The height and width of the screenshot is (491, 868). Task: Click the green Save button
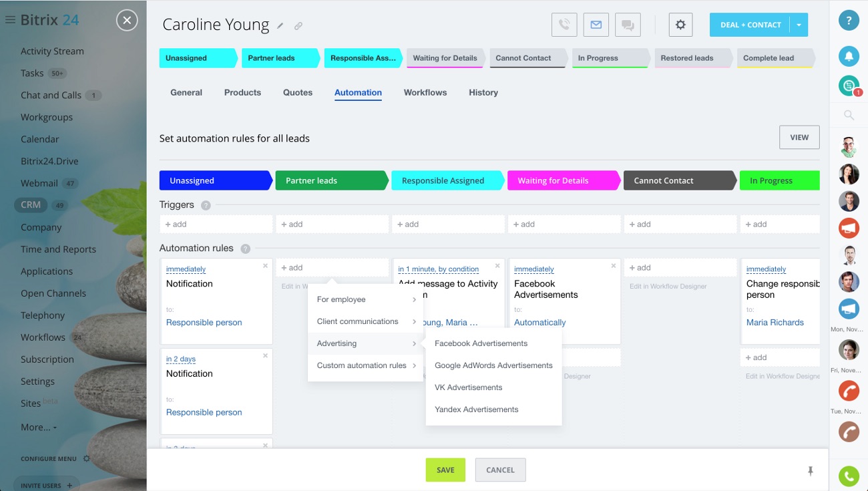tap(445, 470)
